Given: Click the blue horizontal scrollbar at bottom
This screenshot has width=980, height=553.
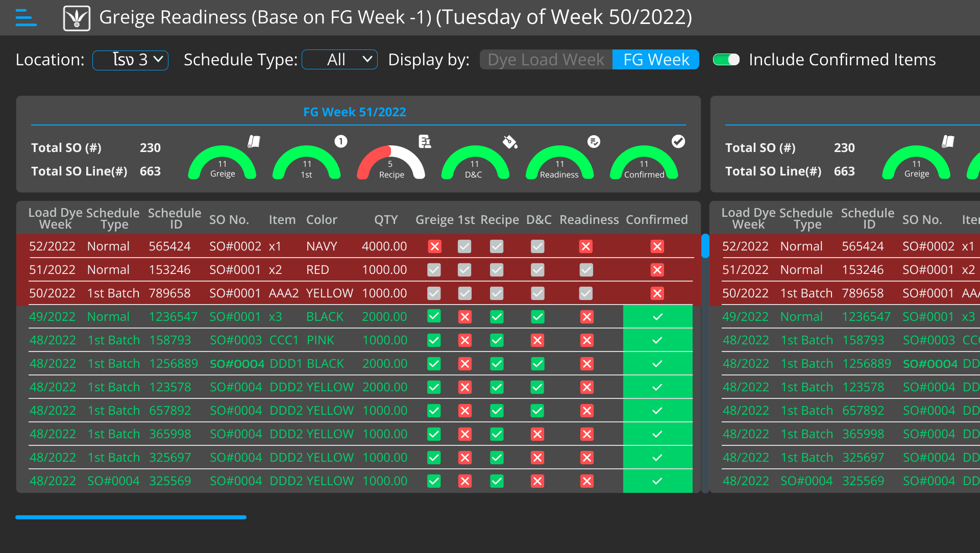Looking at the screenshot, I should pyautogui.click(x=131, y=517).
